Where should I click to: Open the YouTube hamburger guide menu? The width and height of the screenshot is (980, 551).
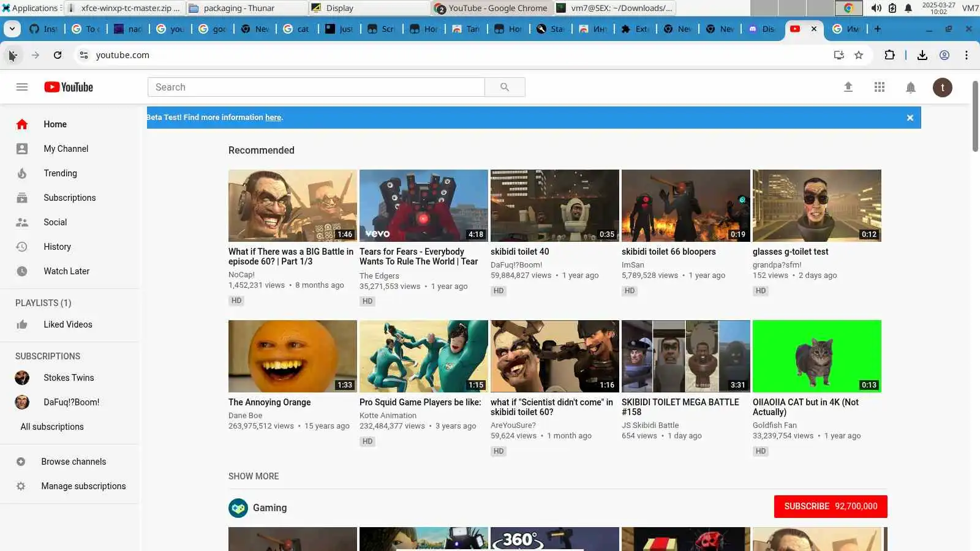tap(22, 87)
